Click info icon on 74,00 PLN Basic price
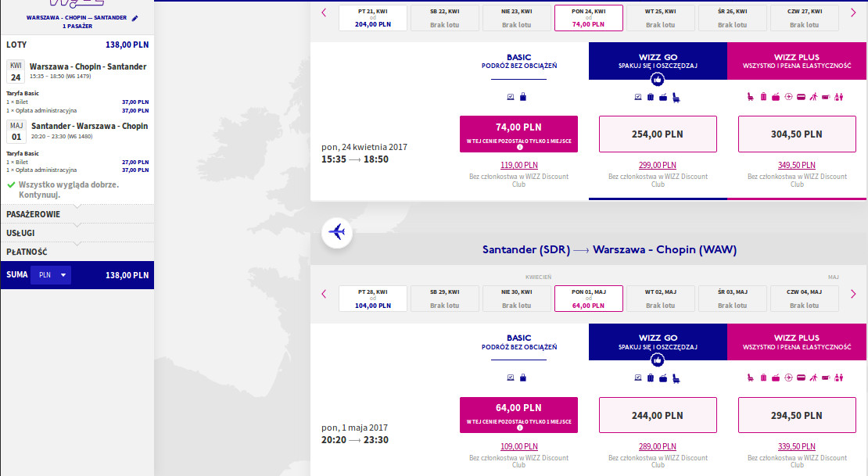The image size is (868, 476). (519, 147)
